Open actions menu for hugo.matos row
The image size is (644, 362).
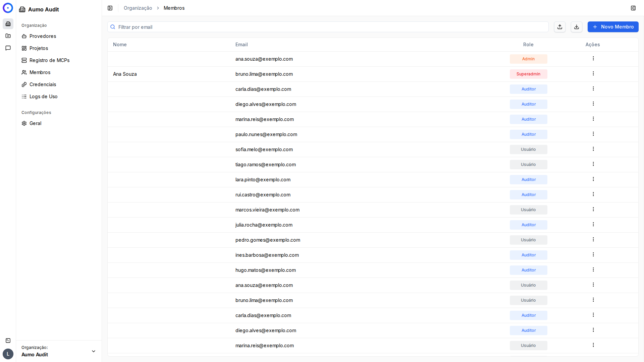click(593, 270)
